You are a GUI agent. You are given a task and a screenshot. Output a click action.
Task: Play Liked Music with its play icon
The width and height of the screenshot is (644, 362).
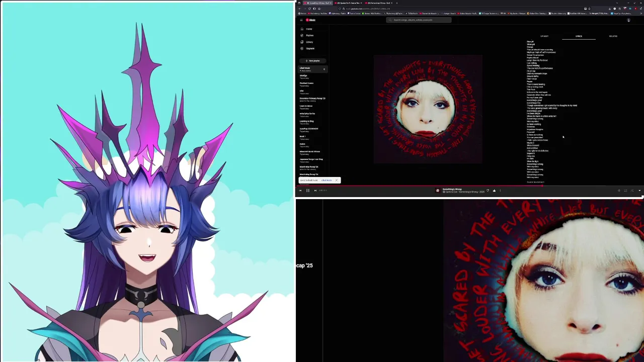pyautogui.click(x=324, y=69)
